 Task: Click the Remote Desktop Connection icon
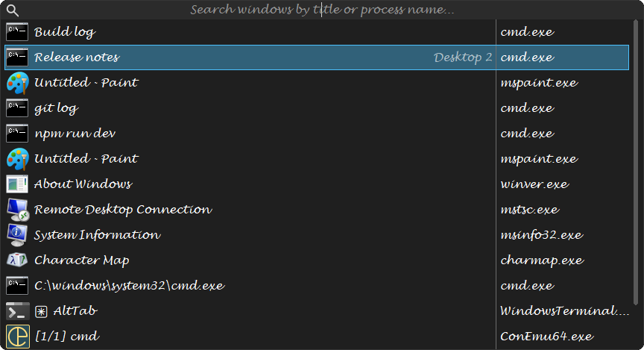coord(18,210)
